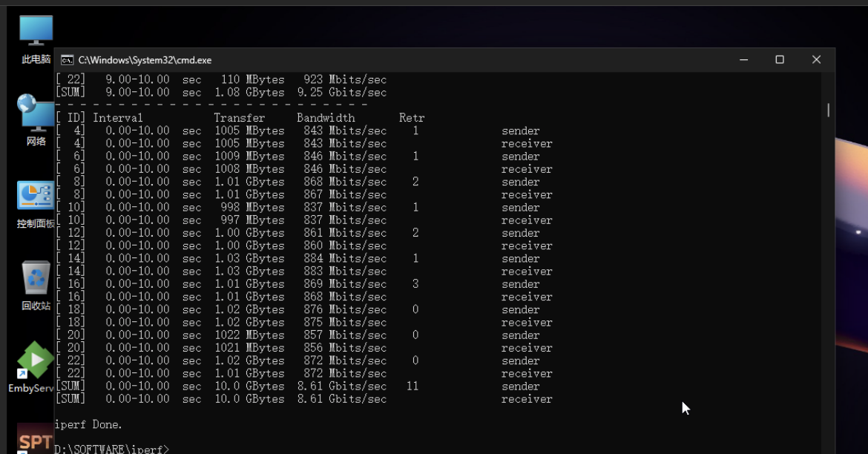
Task: Maximize the cmd.exe window
Action: click(780, 60)
